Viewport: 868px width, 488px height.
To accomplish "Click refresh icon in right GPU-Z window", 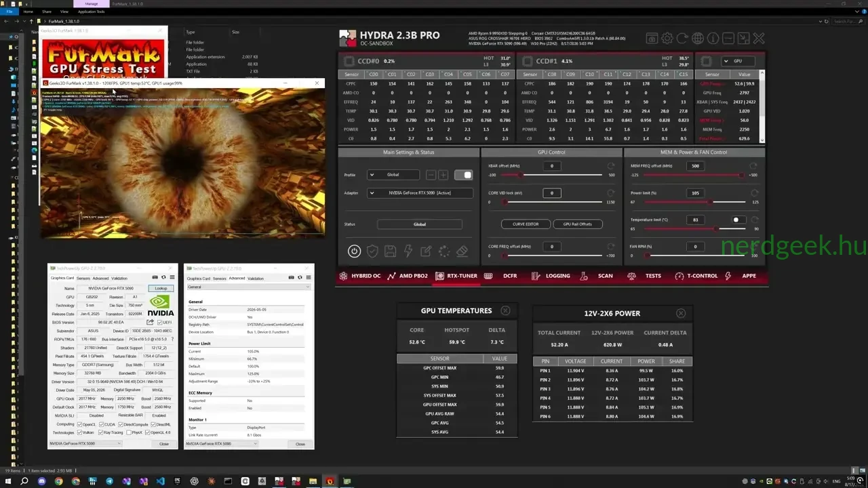I will point(300,277).
